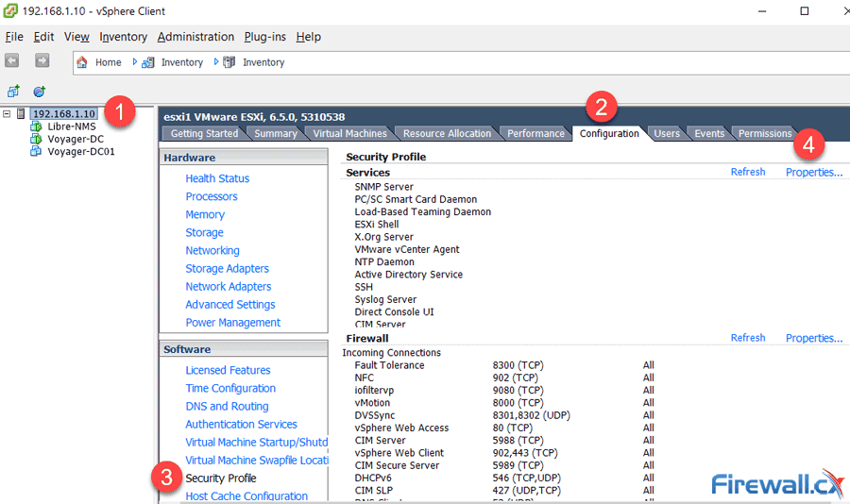Open Properties link for Firewall
The height and width of the screenshot is (504, 850).
coord(814,338)
